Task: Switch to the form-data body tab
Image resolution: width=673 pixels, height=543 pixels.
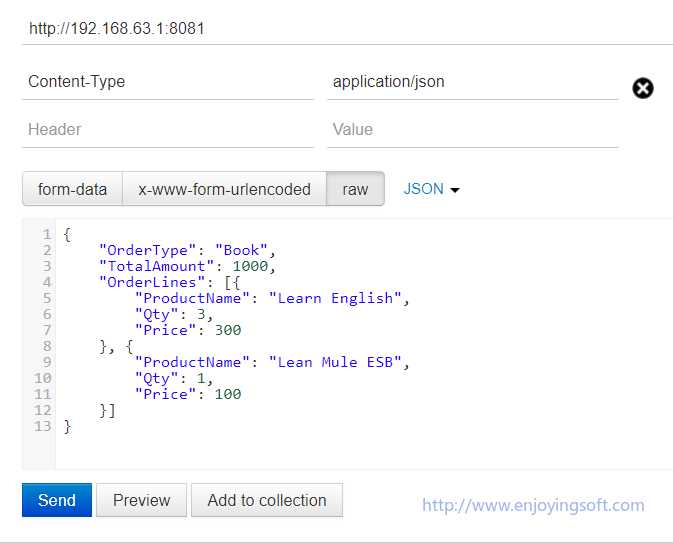Action: click(72, 189)
